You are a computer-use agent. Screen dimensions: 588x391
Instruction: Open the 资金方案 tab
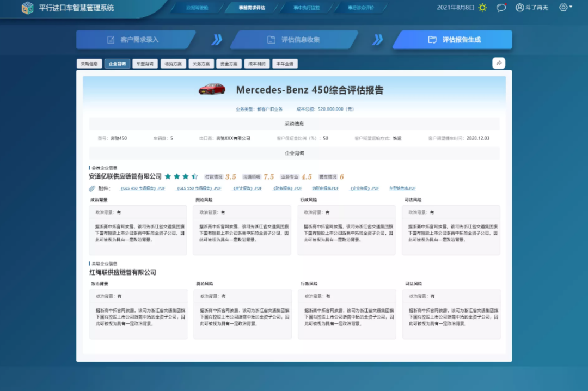(229, 64)
